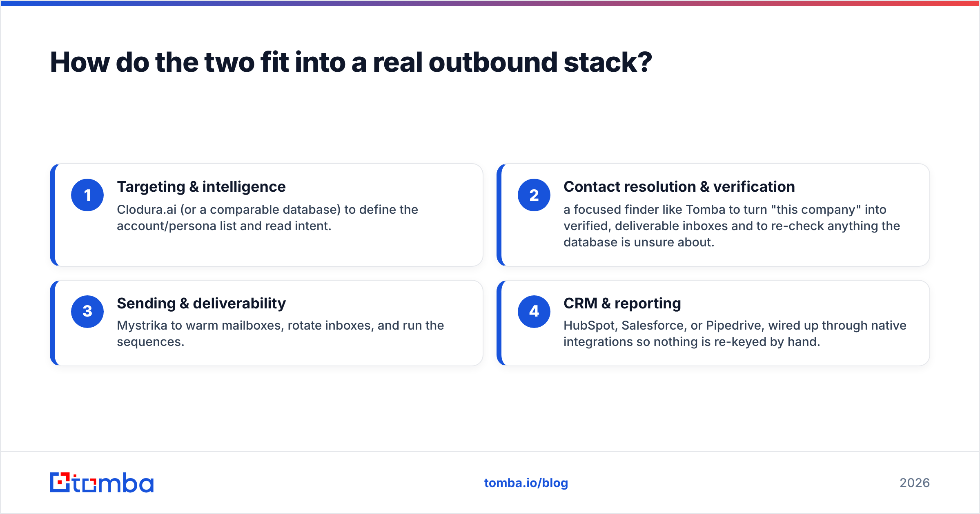Viewport: 980px width, 514px height.
Task: Click the number 3 circle badge
Action: click(x=87, y=312)
